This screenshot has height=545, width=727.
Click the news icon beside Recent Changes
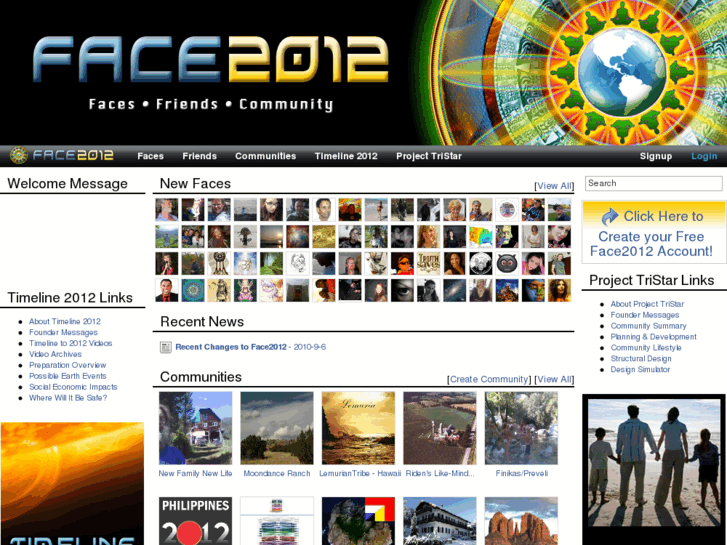pos(166,347)
